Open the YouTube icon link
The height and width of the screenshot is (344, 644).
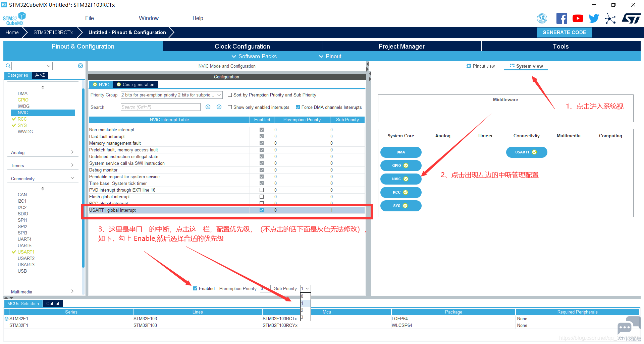pos(578,18)
